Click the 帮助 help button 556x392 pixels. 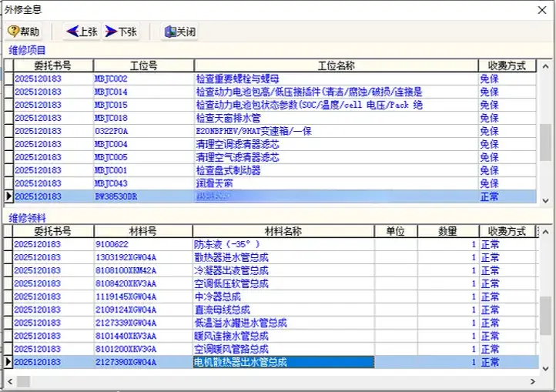pos(24,32)
